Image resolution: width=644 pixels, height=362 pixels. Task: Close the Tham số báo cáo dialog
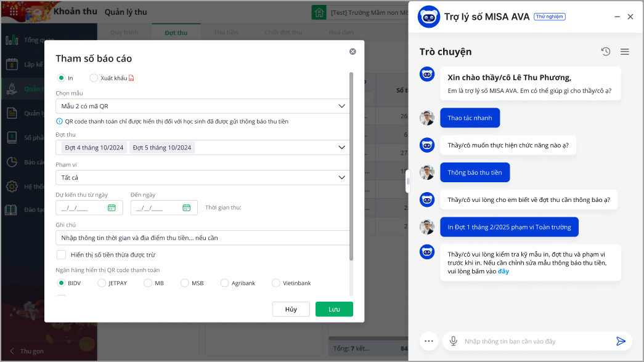(353, 52)
